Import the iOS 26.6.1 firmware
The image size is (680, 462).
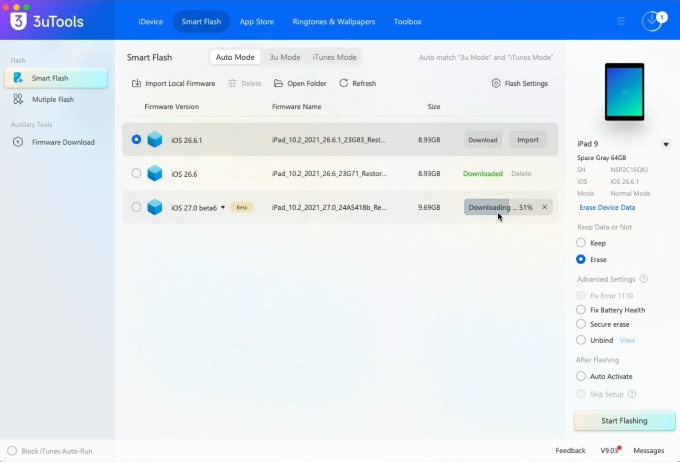(528, 140)
